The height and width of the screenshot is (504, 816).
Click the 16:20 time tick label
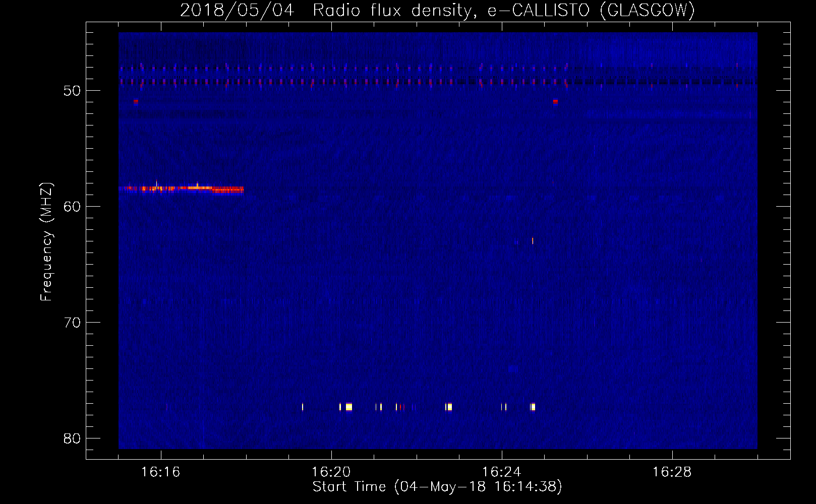coord(331,472)
